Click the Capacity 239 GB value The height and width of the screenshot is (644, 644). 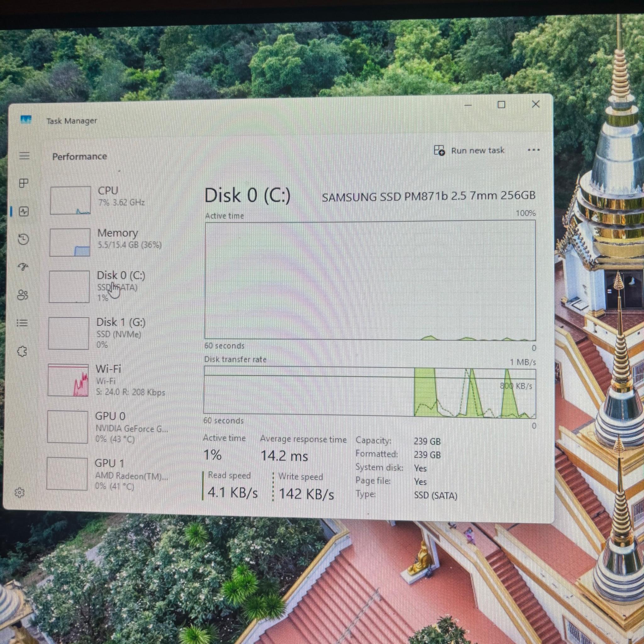427,441
